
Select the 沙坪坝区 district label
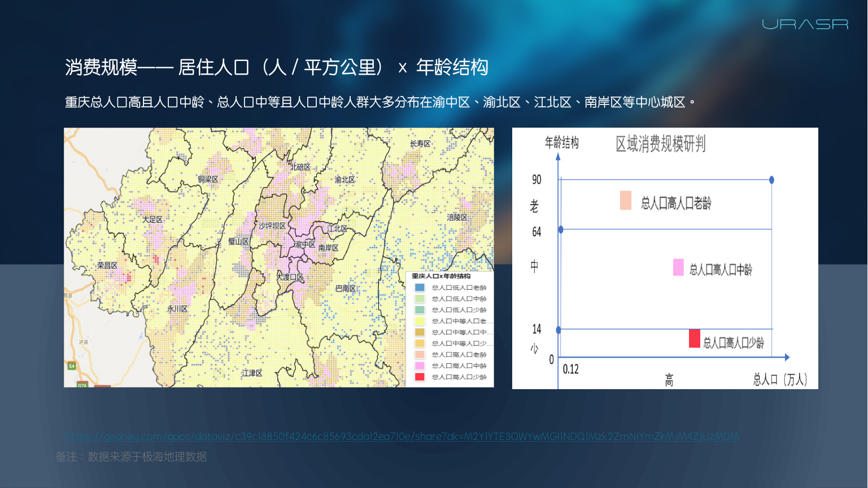[272, 226]
